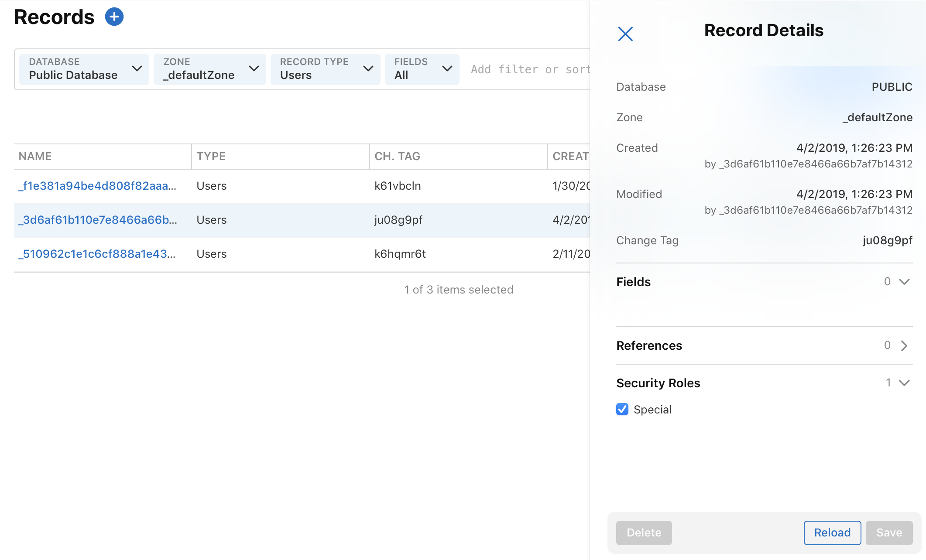This screenshot has width=926, height=560.
Task: Click the Save button
Action: (889, 533)
